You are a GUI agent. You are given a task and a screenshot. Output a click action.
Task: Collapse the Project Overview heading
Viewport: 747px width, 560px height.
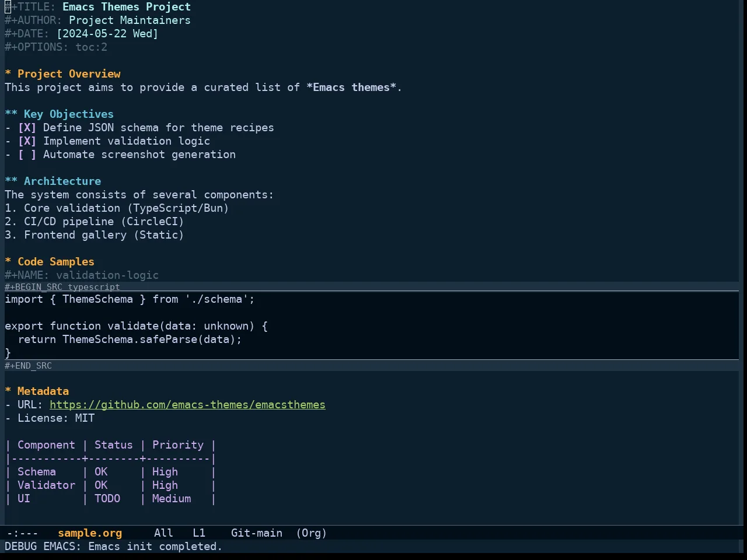click(63, 74)
